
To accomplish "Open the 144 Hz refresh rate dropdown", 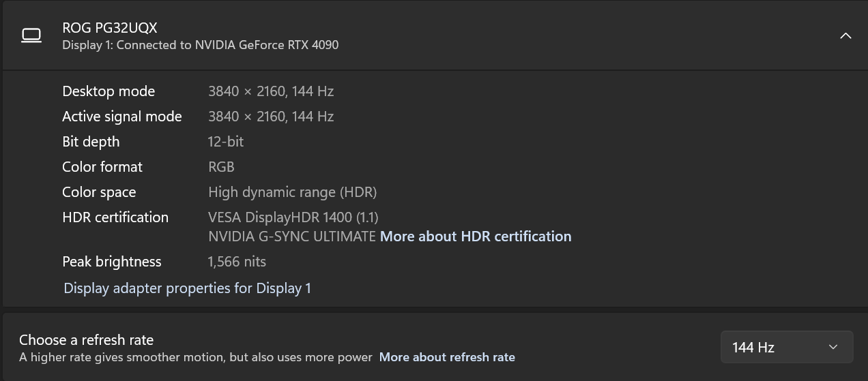I will pyautogui.click(x=786, y=348).
